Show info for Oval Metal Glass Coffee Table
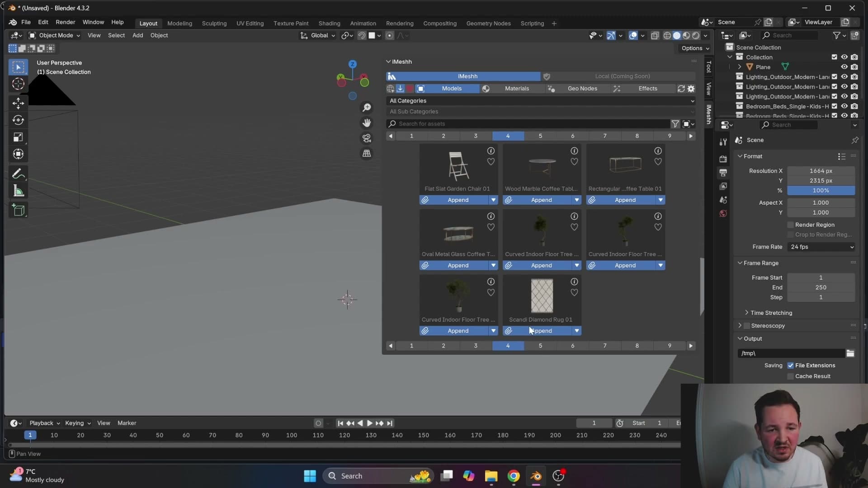This screenshot has width=868, height=488. [491, 216]
